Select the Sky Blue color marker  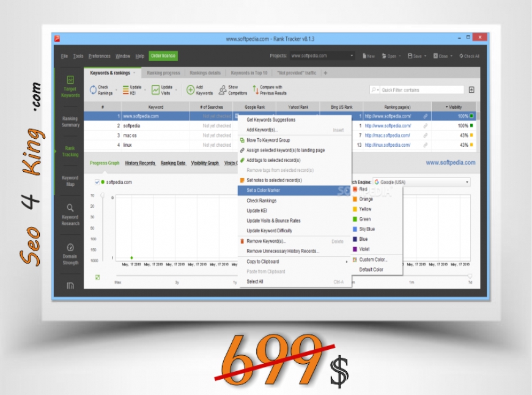(x=367, y=229)
